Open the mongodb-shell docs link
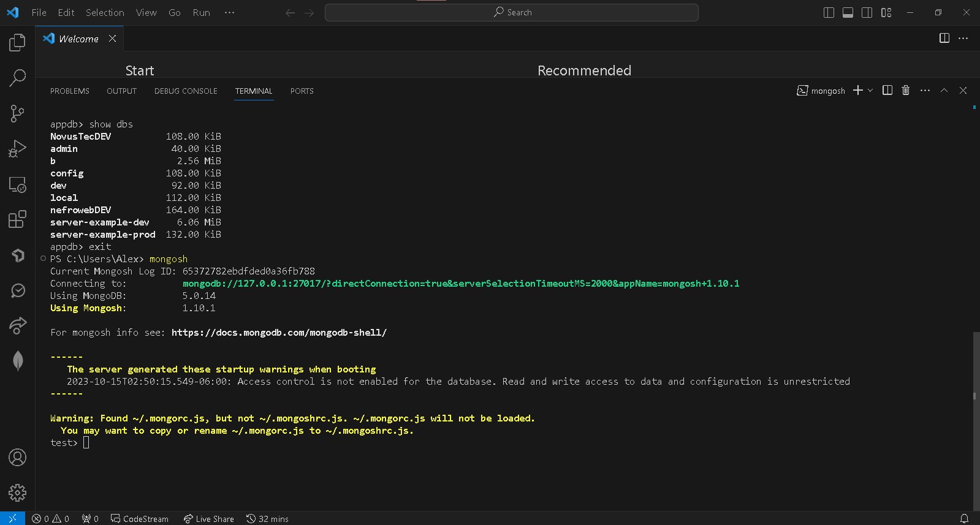The image size is (980, 525). pyautogui.click(x=279, y=333)
